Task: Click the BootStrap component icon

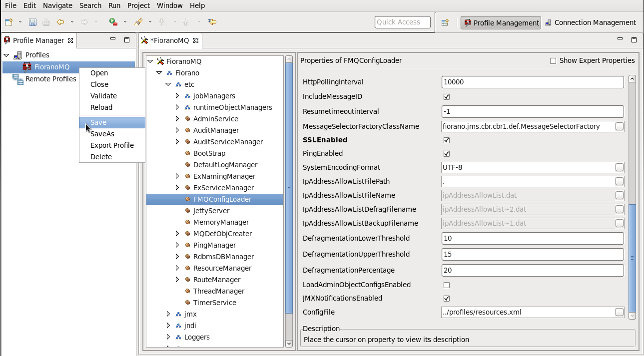Action: click(x=188, y=153)
